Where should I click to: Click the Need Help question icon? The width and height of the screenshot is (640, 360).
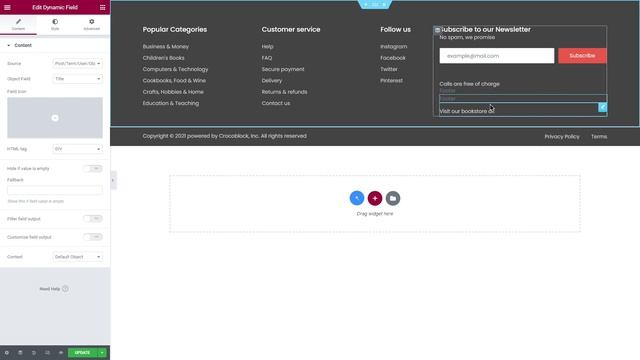[x=65, y=289]
